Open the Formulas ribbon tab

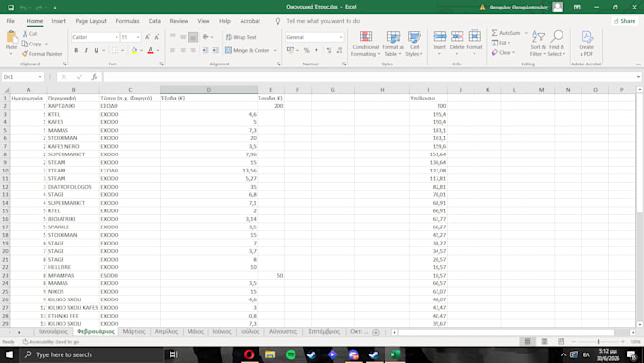coord(127,21)
